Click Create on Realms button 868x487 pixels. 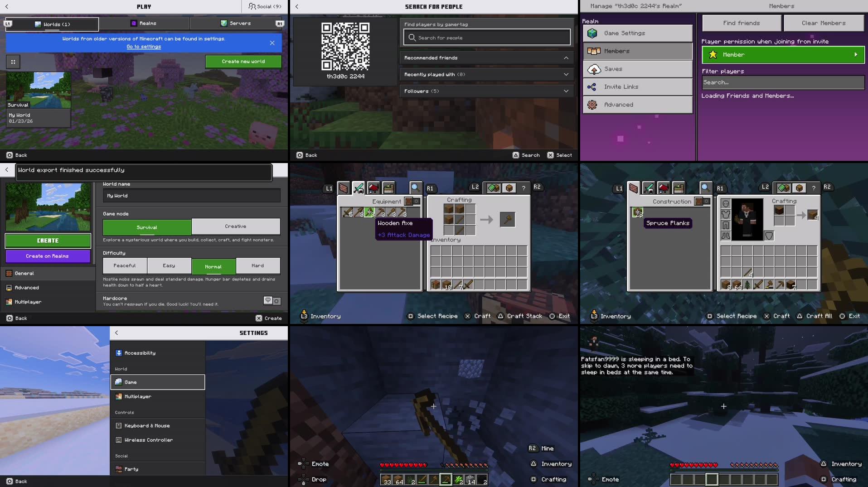coord(48,256)
